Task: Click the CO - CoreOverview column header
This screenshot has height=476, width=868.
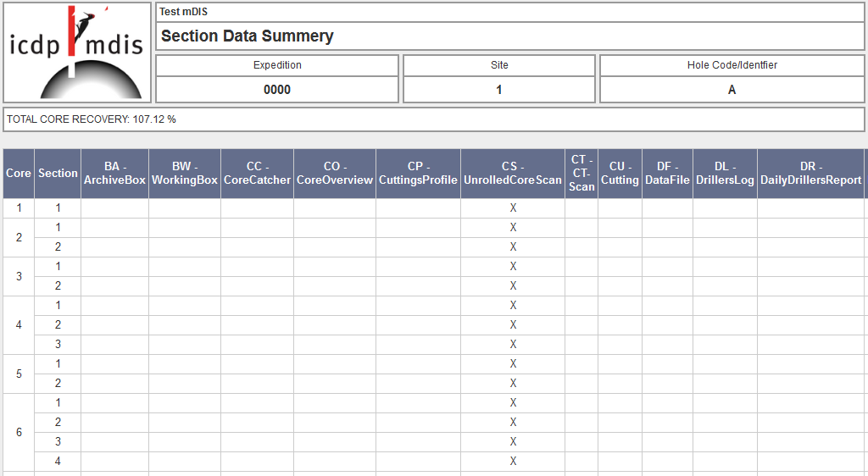Action: [x=335, y=174]
